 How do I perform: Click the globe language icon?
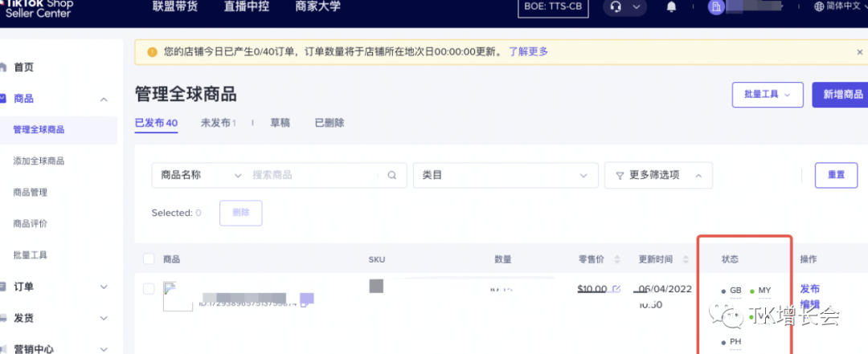click(x=819, y=7)
